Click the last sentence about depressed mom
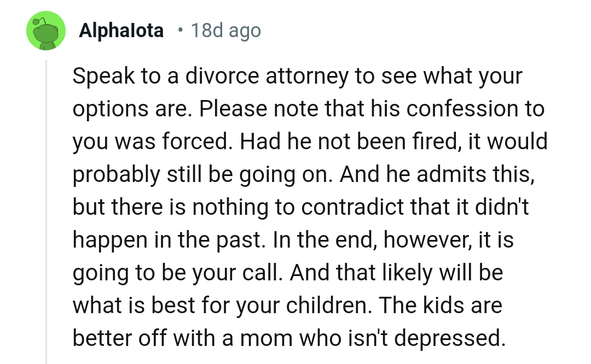The image size is (591, 364). click(x=296, y=338)
